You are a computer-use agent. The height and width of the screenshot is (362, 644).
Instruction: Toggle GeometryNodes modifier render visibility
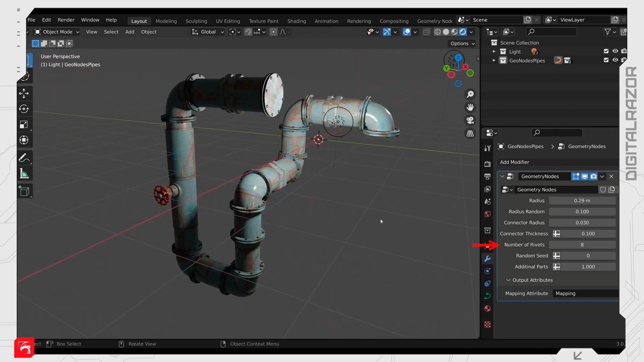pos(593,176)
